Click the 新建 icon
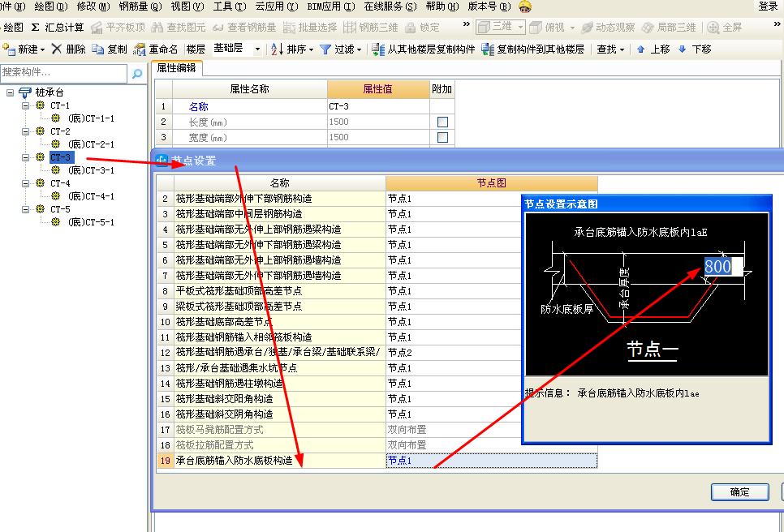Image resolution: width=784 pixels, height=532 pixels. [9, 49]
